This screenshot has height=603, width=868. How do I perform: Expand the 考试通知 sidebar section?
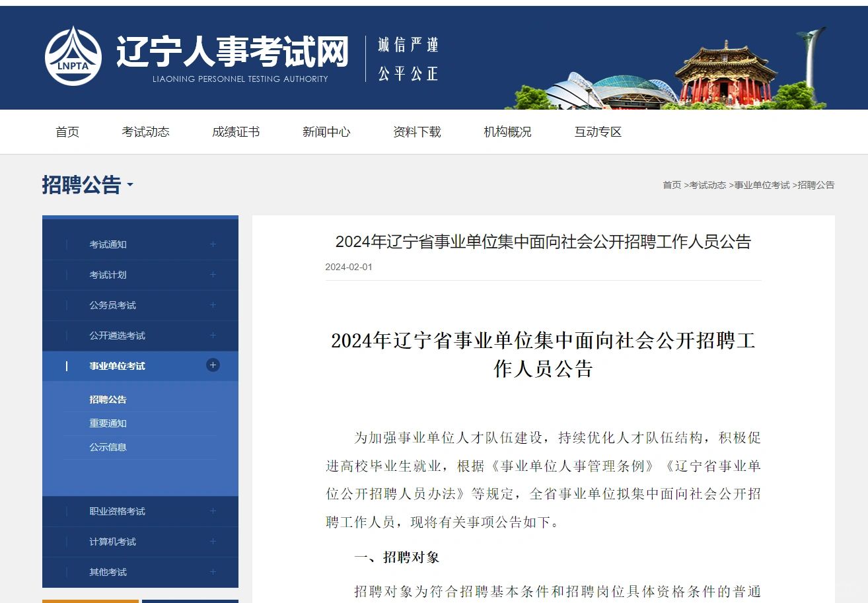[x=212, y=244]
